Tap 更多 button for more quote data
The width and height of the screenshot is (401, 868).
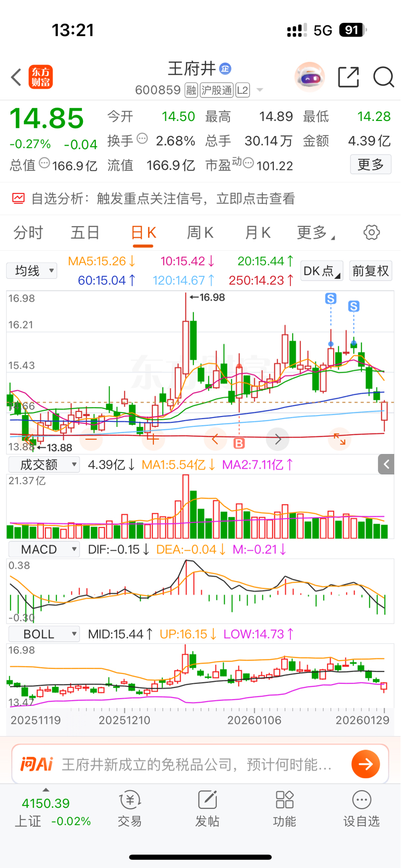click(x=371, y=165)
